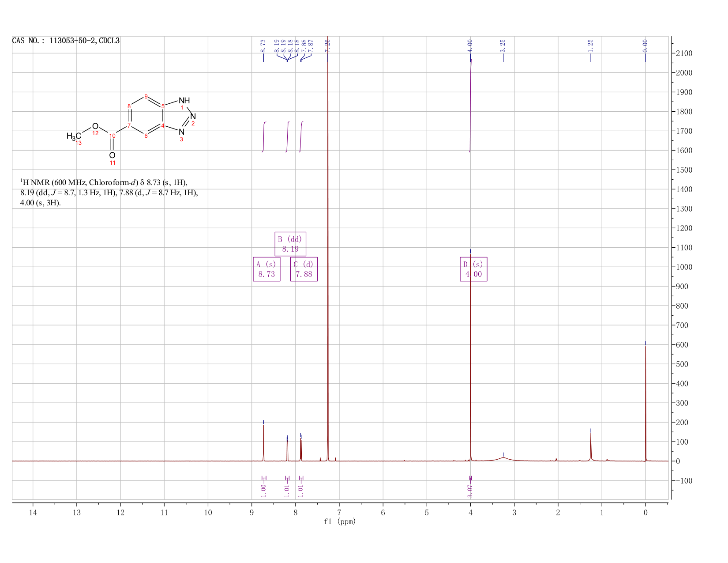The width and height of the screenshot is (728, 563).
Task: Click carbon atom label 7 in structure
Action: click(x=129, y=126)
